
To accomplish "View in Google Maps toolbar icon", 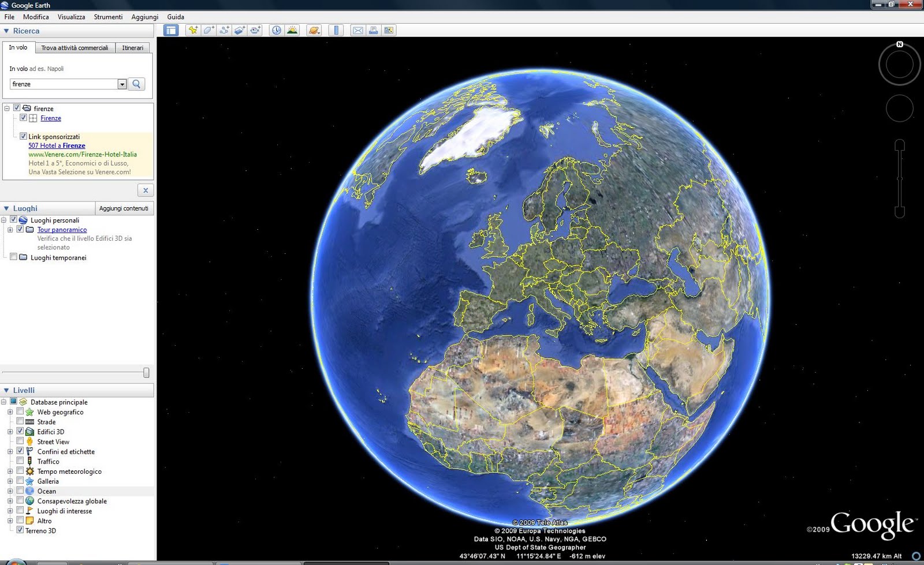I will (x=389, y=30).
